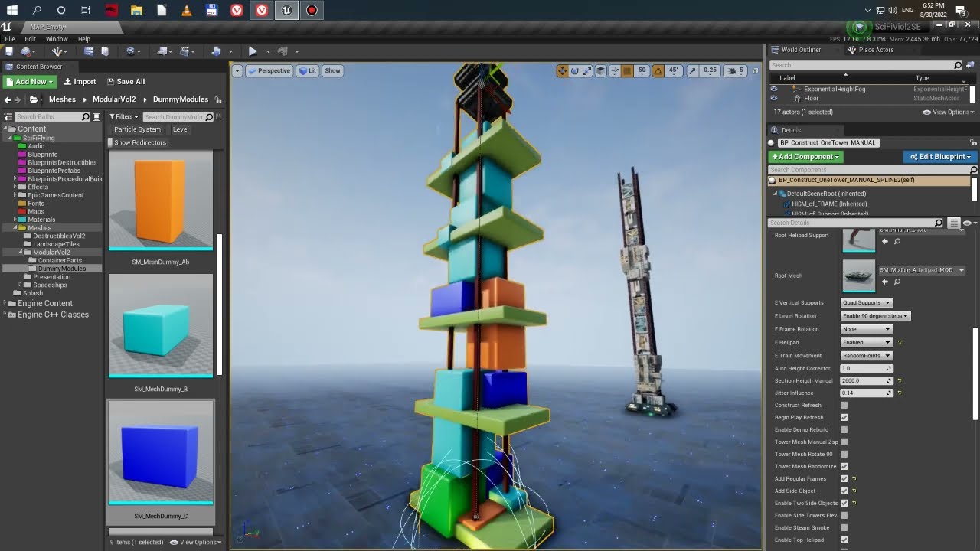
Task: Select the rotate gizmo tool in viewport
Action: pyautogui.click(x=574, y=70)
